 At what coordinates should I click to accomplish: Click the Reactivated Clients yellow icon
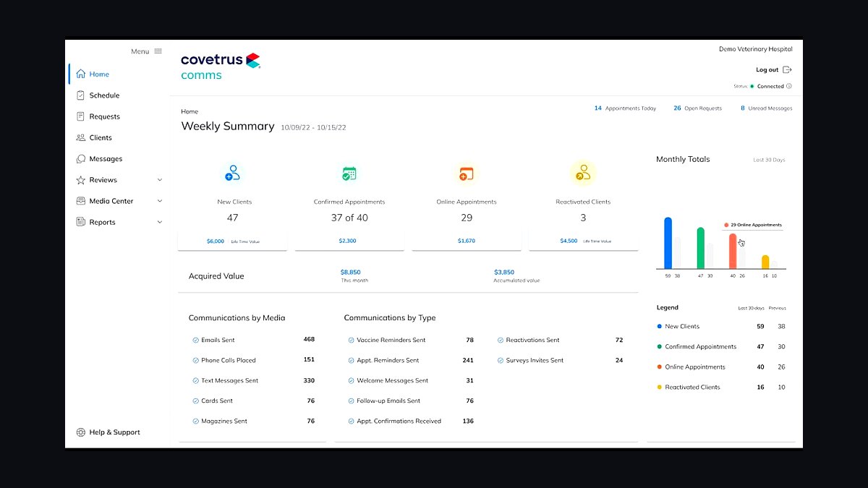coord(583,174)
